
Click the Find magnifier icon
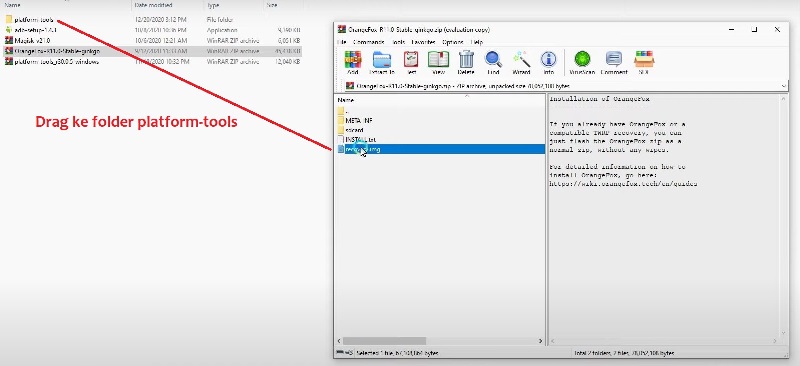tap(493, 60)
